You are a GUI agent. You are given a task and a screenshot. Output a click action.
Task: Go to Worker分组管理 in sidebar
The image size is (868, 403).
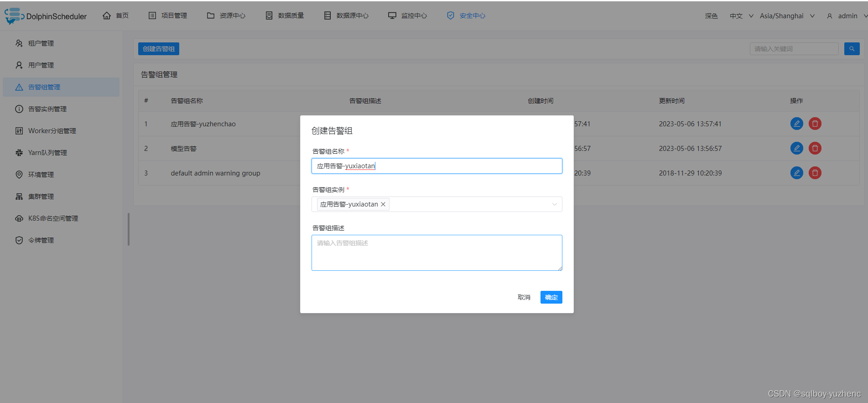click(61, 131)
